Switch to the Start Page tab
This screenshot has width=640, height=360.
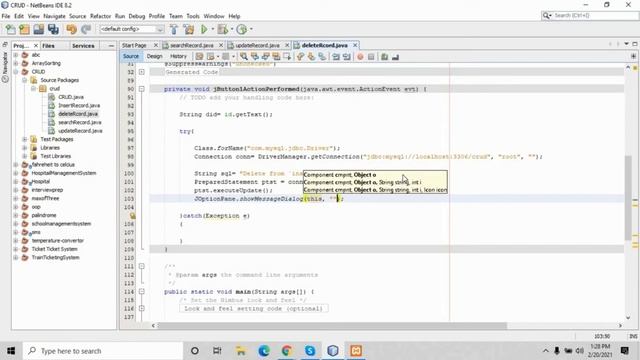tap(134, 45)
